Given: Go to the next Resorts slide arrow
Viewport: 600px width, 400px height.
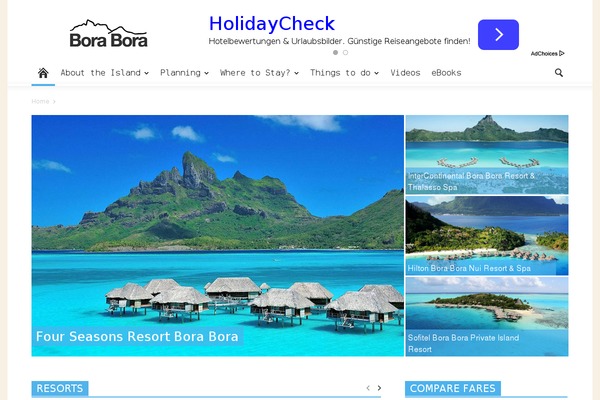Looking at the screenshot, I should coord(379,388).
